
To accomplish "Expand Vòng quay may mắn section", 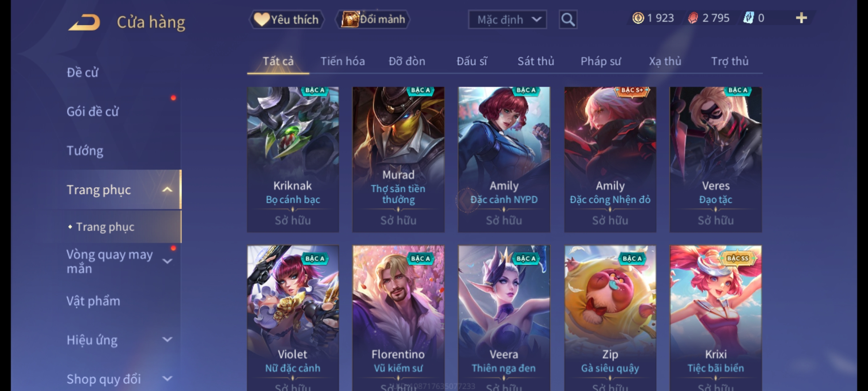I will pyautogui.click(x=167, y=261).
